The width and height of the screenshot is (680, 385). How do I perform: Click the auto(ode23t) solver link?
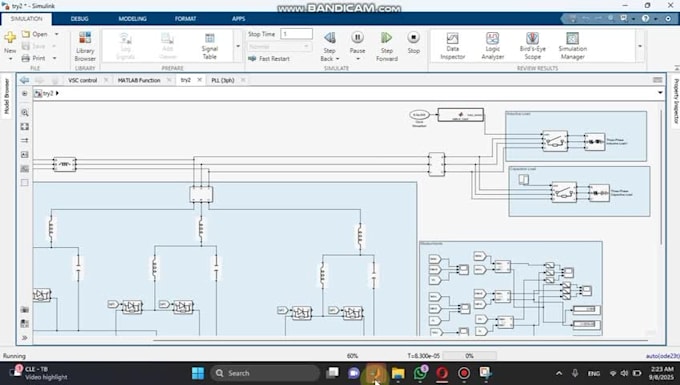pyautogui.click(x=663, y=356)
